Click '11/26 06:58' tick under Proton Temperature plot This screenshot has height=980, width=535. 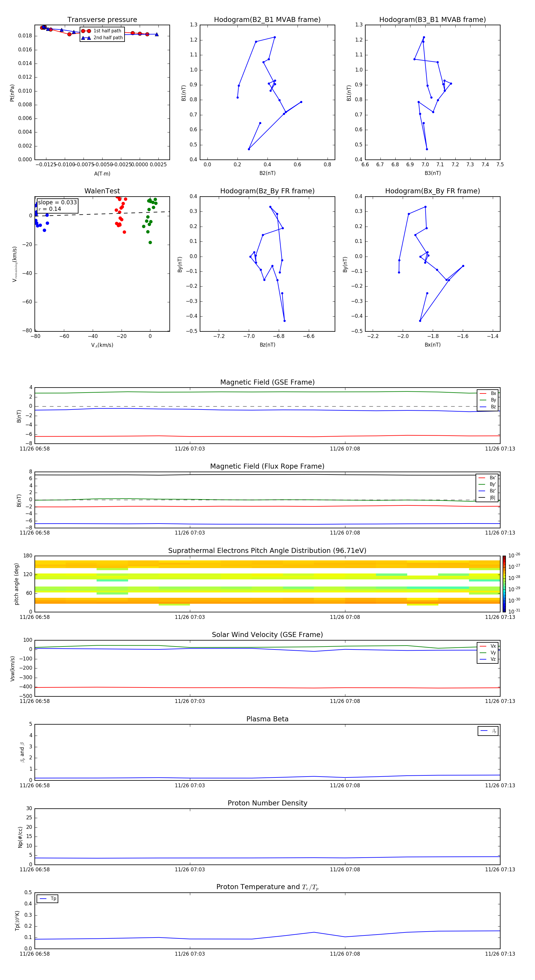coord(35,954)
